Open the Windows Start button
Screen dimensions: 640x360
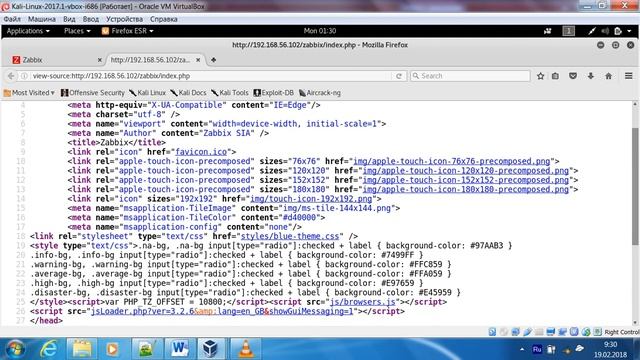click(x=15, y=349)
